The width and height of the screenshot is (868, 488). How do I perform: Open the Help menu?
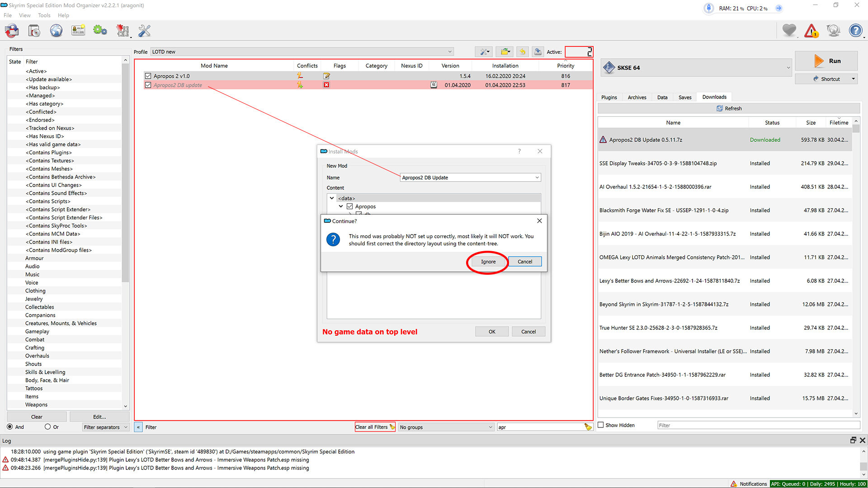click(x=64, y=15)
